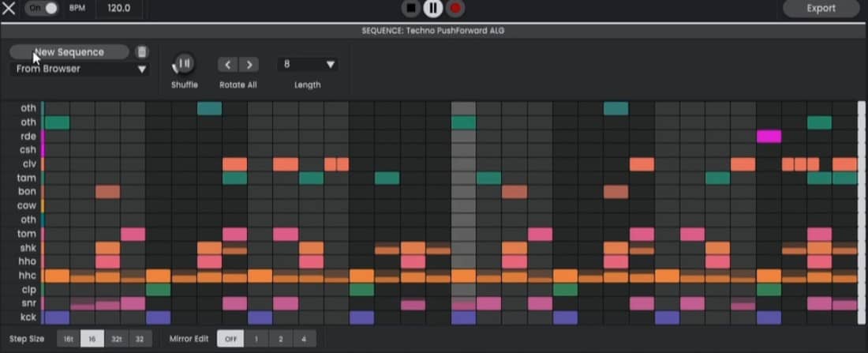The height and width of the screenshot is (353, 868).
Task: Select the 16 step size
Action: tap(92, 340)
